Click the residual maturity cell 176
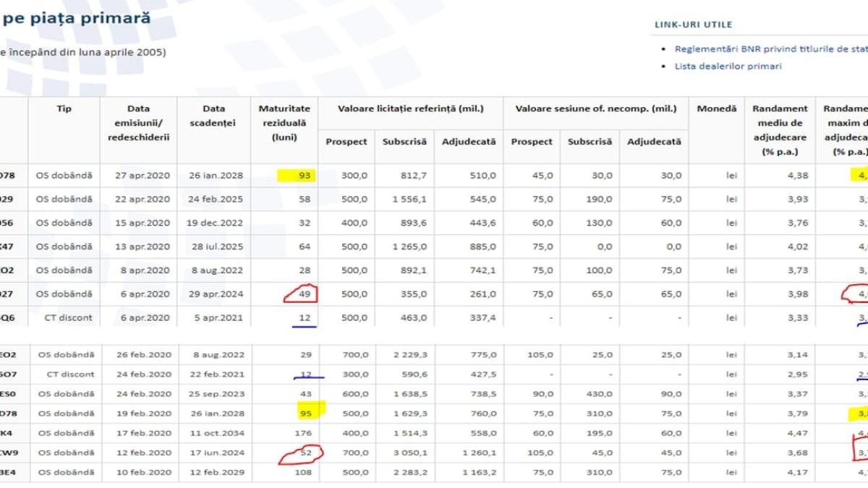 tap(305, 433)
